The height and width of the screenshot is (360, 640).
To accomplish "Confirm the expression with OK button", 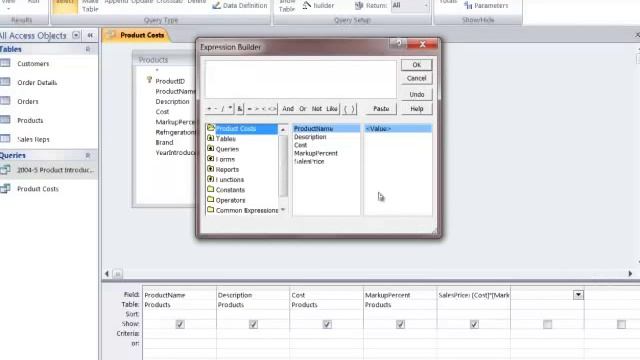I will [416, 65].
